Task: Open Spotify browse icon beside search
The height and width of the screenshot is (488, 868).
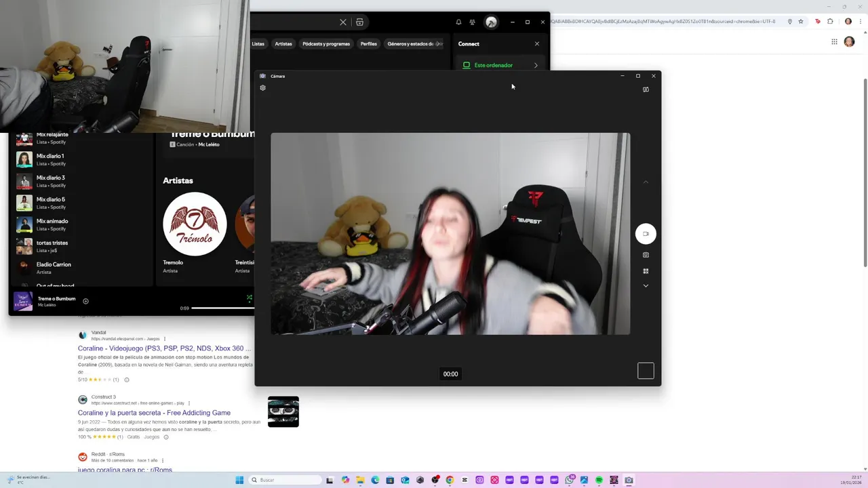Action: click(x=359, y=22)
